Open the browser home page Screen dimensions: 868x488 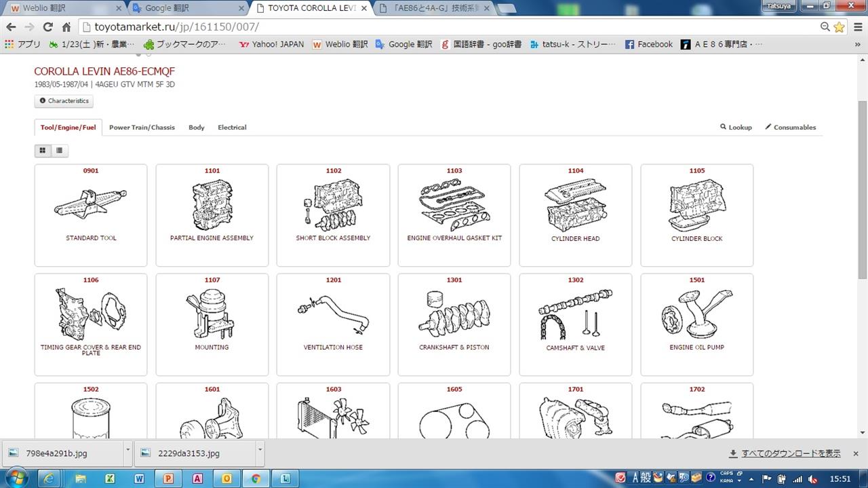click(x=66, y=27)
